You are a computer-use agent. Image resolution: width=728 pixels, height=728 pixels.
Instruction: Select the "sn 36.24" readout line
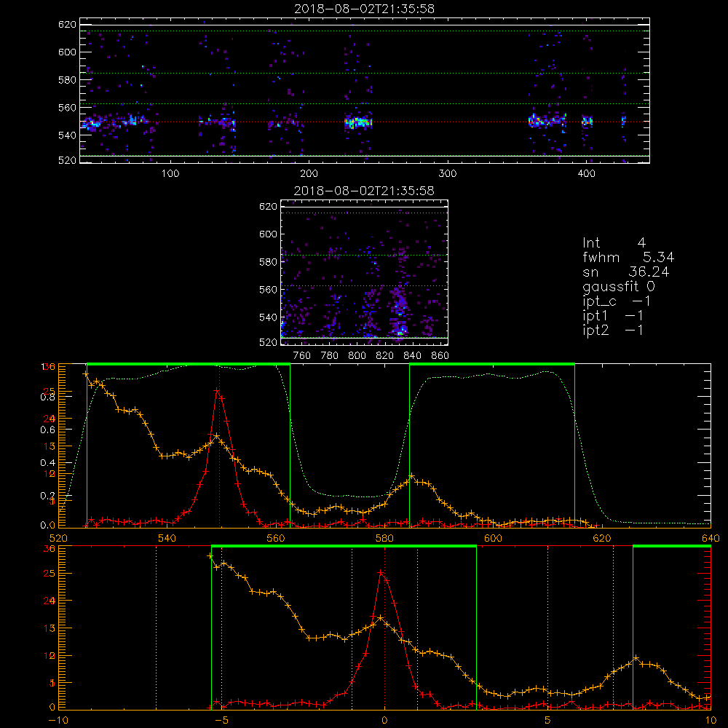[x=626, y=272]
